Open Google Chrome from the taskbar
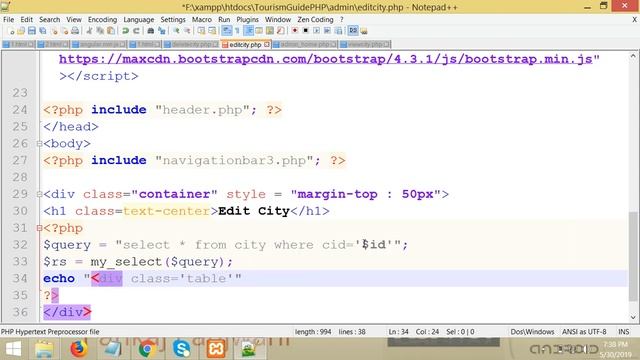 point(147,349)
